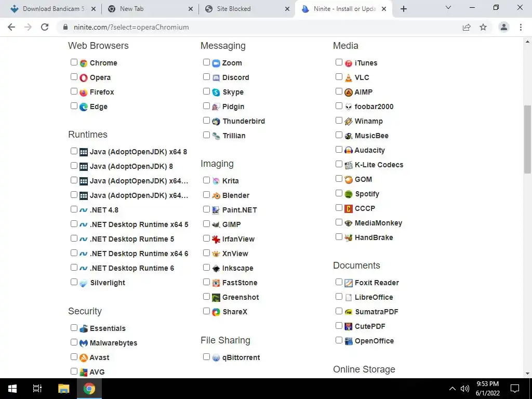Viewport: 532px width, 399px height.
Task: Check the .NET Desktop Runtime x64 6 box
Action: (x=74, y=253)
